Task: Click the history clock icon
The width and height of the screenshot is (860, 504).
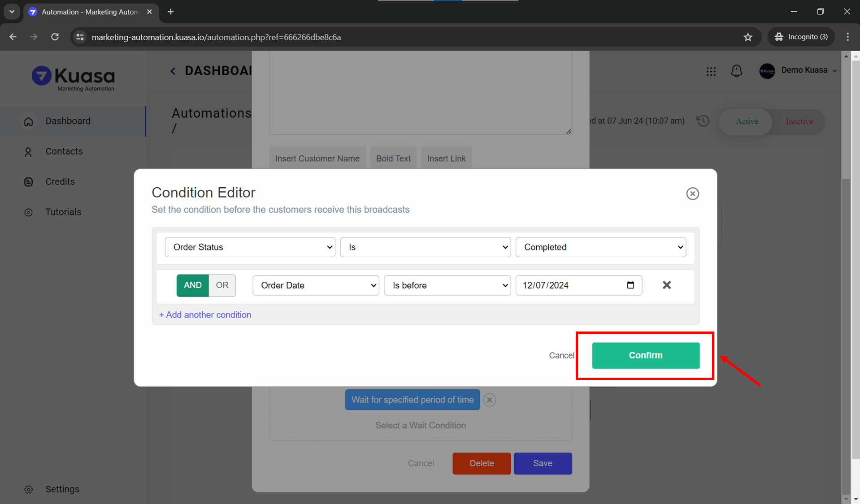Action: tap(703, 121)
